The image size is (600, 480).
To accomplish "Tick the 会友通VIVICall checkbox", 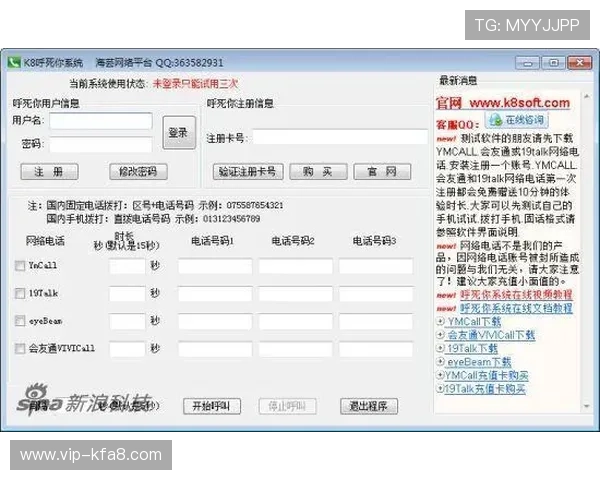I will pos(20,349).
